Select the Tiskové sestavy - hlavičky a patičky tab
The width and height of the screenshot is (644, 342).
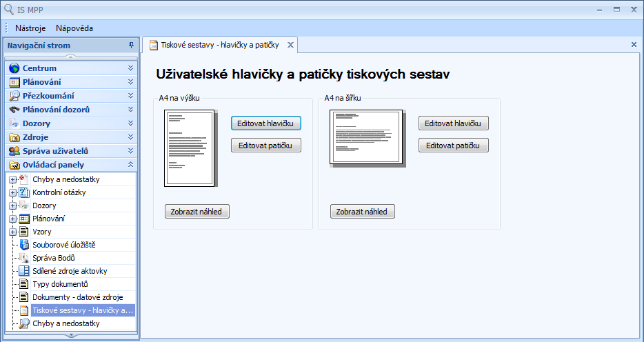220,45
